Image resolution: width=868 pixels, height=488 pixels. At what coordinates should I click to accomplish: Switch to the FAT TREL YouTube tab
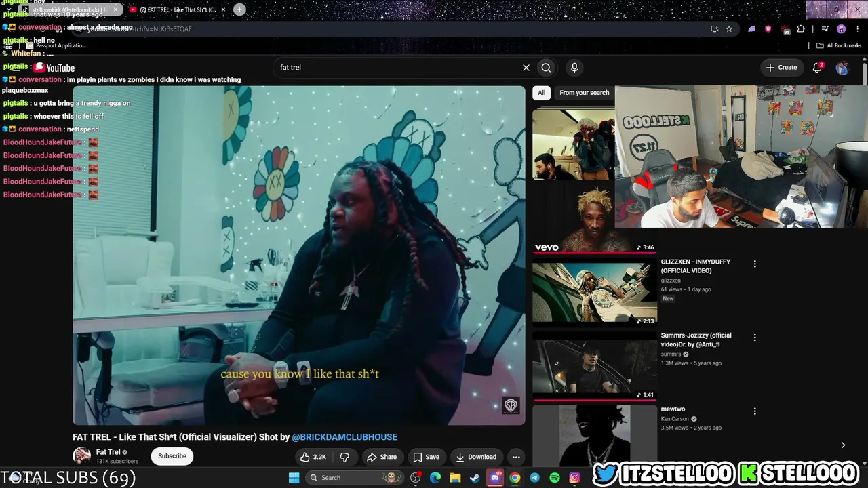(x=178, y=10)
